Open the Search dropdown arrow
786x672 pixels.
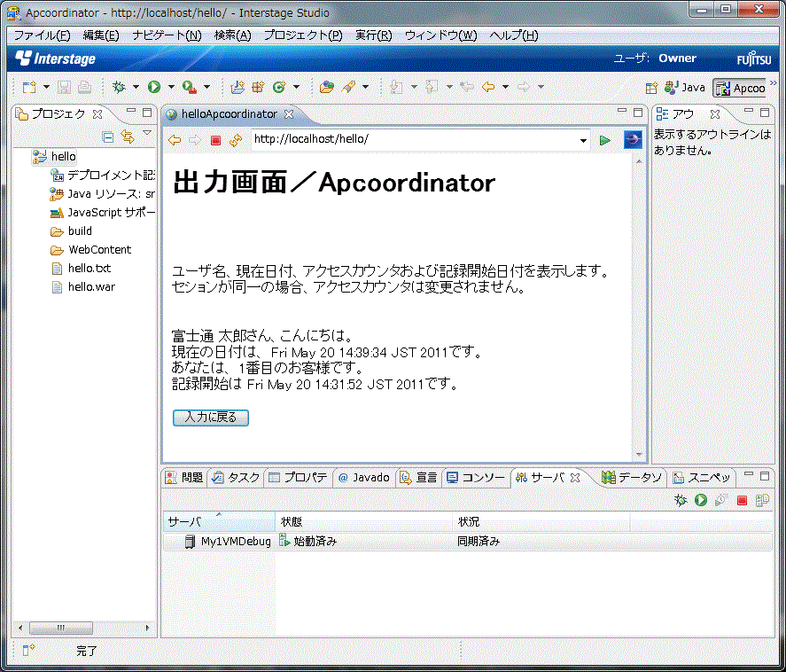pos(365,87)
